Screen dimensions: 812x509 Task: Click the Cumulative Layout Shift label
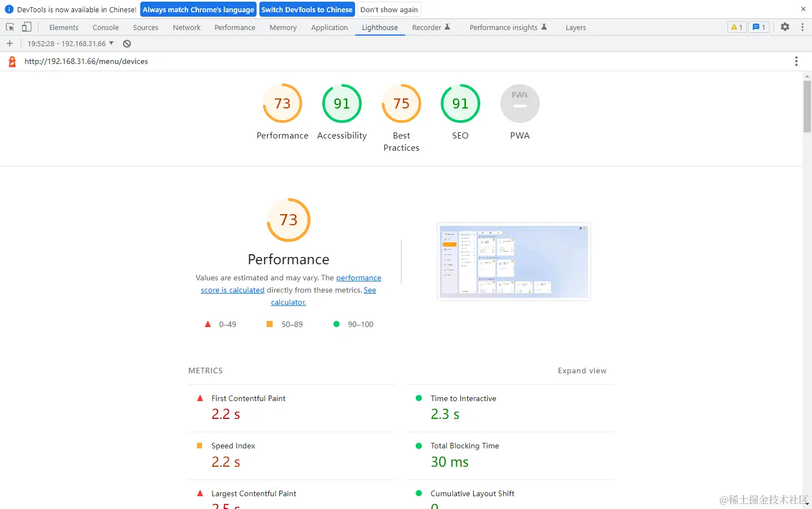tap(473, 493)
